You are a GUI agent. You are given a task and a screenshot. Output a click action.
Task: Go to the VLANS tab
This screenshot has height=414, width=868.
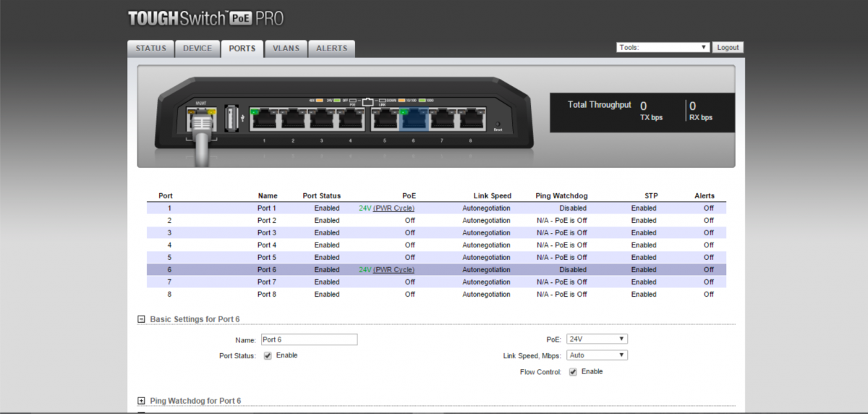pos(286,48)
